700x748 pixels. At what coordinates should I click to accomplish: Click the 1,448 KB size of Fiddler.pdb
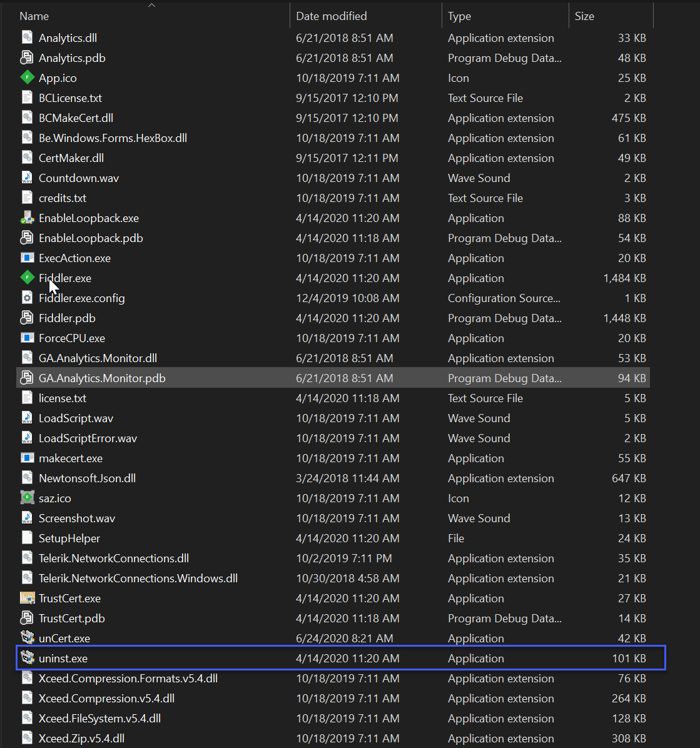pos(624,318)
